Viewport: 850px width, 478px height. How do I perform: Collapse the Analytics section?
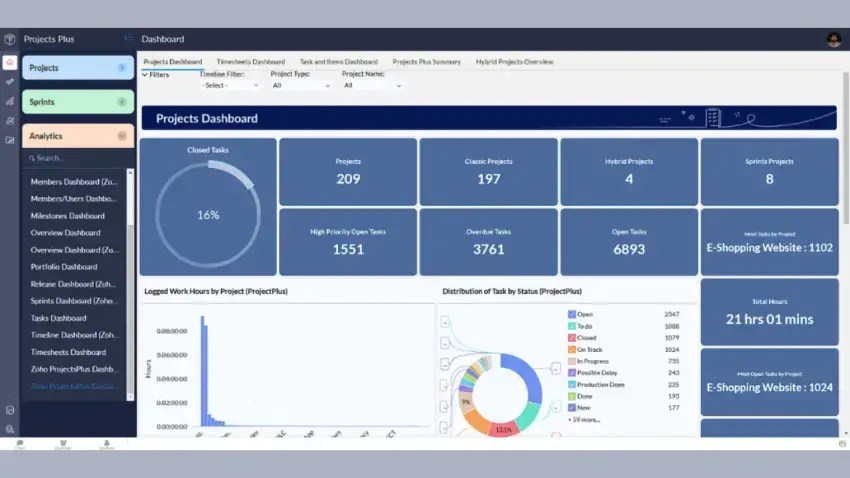(122, 136)
